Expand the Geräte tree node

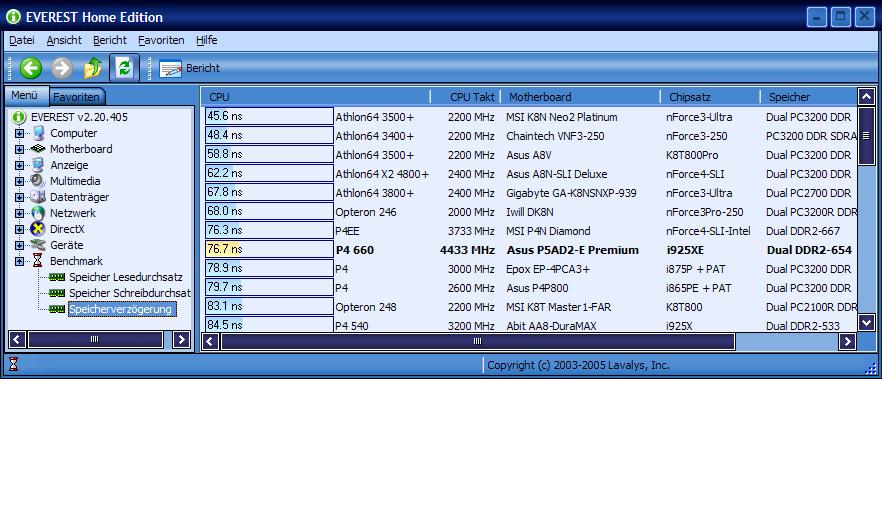click(x=20, y=245)
